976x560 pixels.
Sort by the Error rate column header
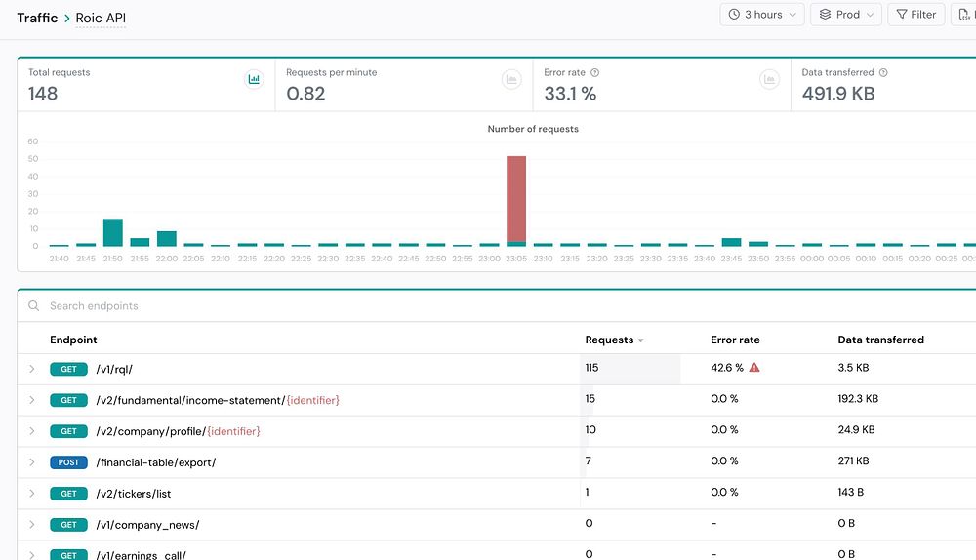click(x=735, y=340)
